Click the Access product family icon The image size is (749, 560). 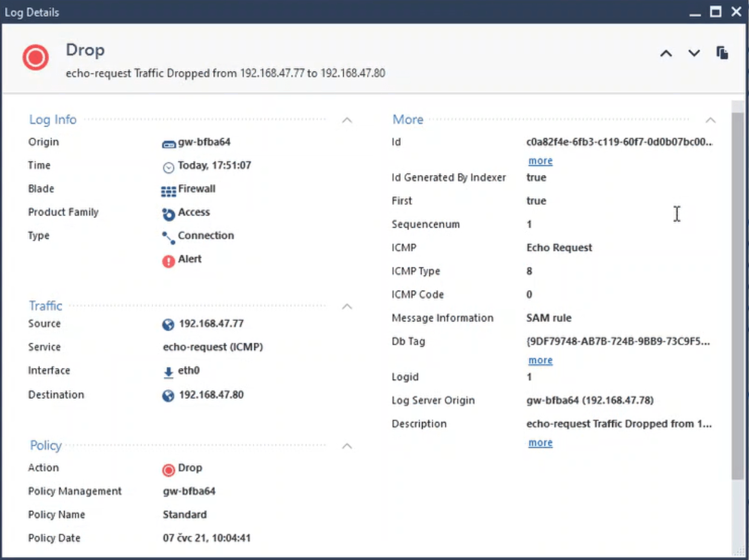click(168, 214)
